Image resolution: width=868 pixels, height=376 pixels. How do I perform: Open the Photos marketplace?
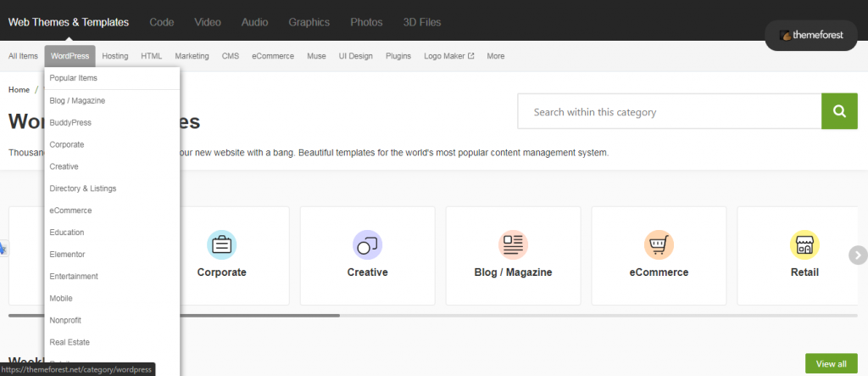click(366, 22)
